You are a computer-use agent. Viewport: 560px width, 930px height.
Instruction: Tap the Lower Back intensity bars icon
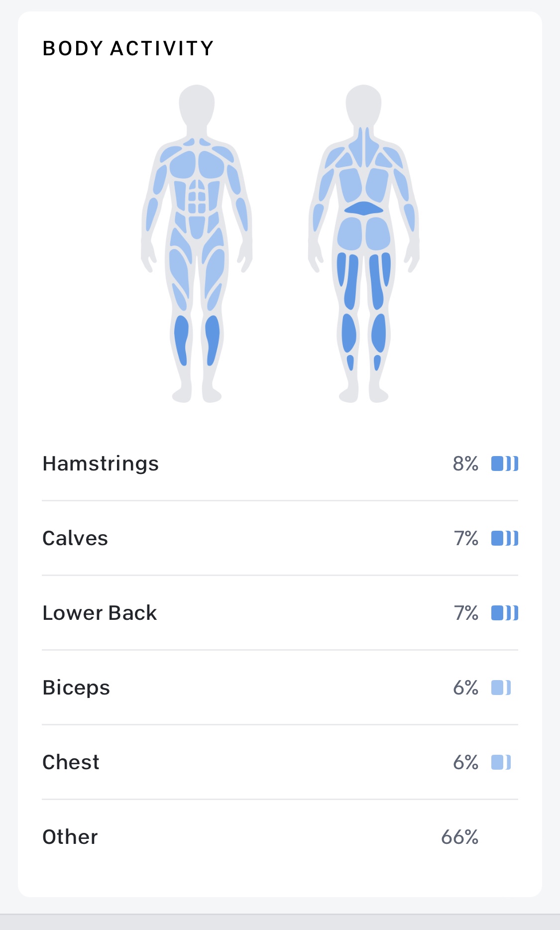(504, 613)
